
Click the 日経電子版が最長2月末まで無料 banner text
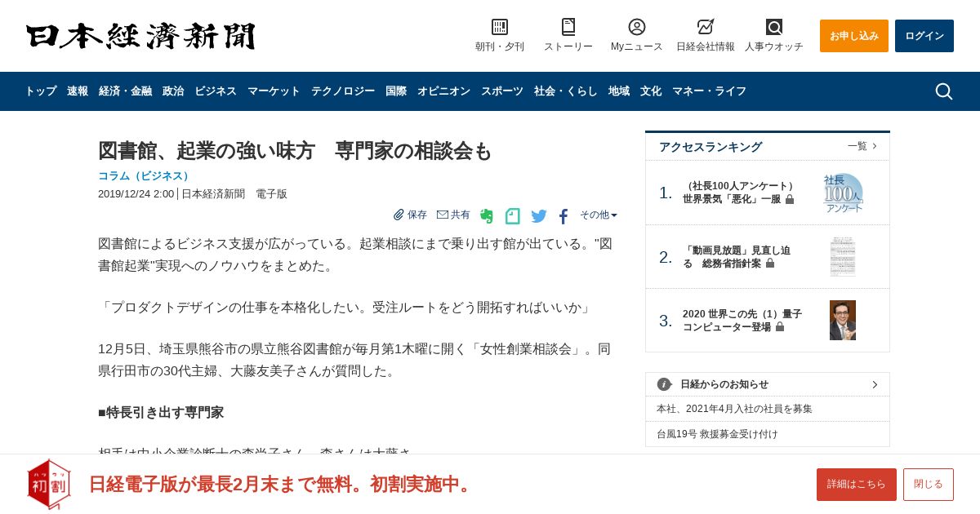[282, 484]
